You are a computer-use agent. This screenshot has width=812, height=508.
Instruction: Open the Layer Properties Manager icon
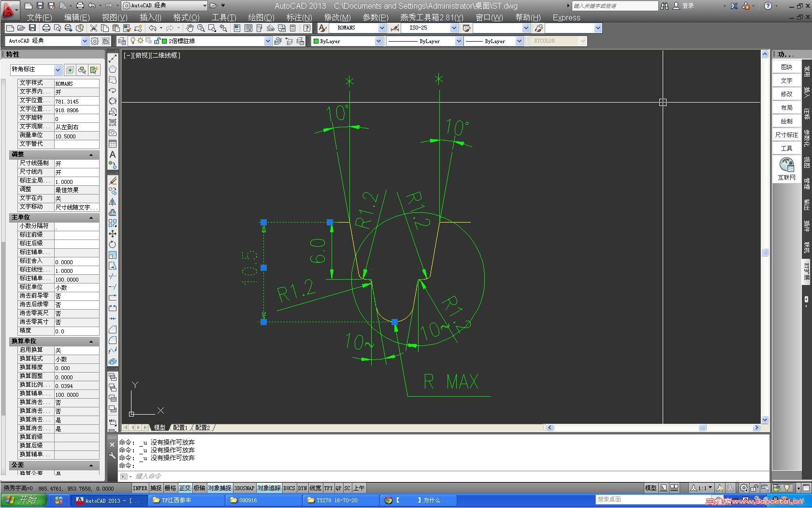pos(122,41)
